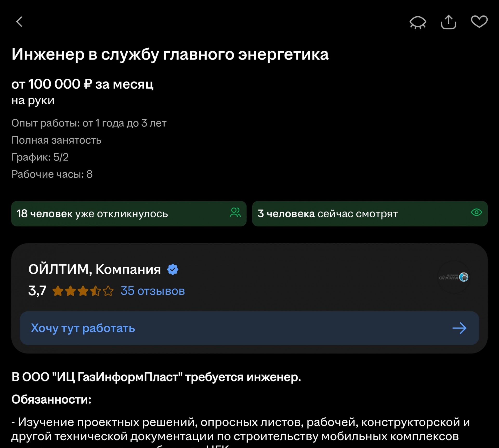The width and height of the screenshot is (499, 448).
Task: Go back using the top-left arrow
Action: (x=19, y=22)
